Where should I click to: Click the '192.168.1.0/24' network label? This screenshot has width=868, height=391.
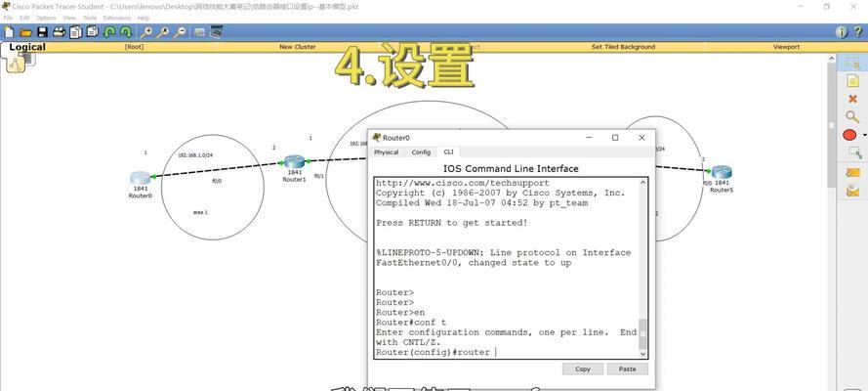click(x=195, y=155)
